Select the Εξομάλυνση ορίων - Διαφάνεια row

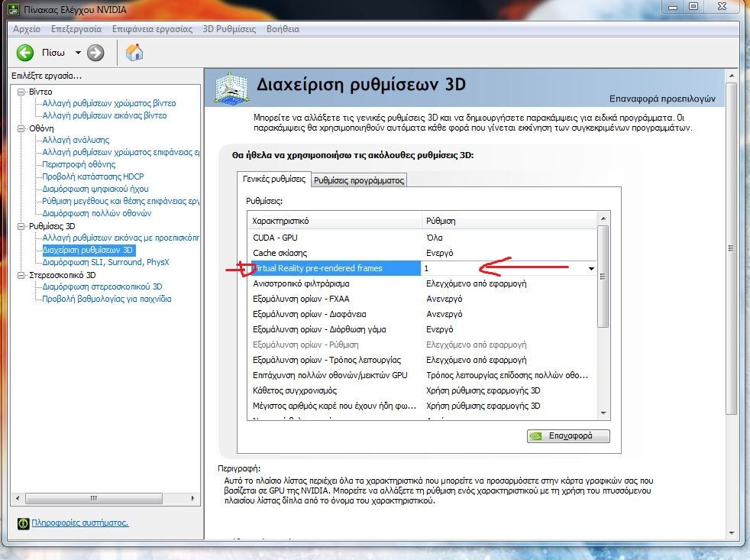tap(422, 315)
